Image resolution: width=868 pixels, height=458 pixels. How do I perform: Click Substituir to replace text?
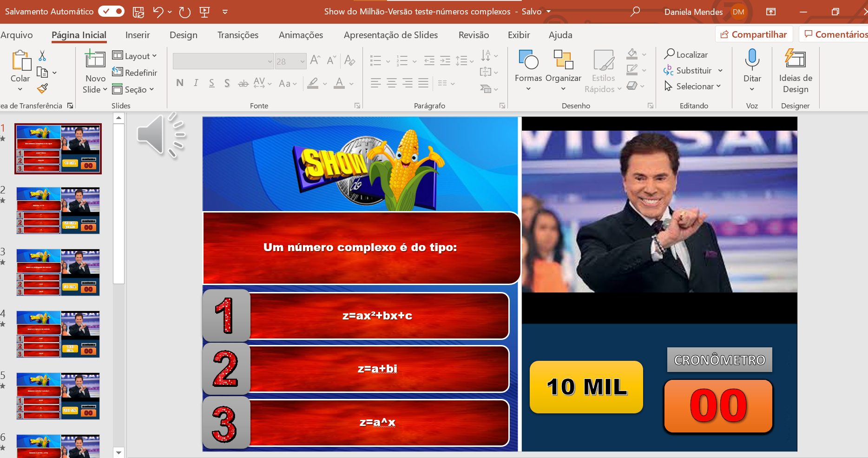(x=688, y=70)
